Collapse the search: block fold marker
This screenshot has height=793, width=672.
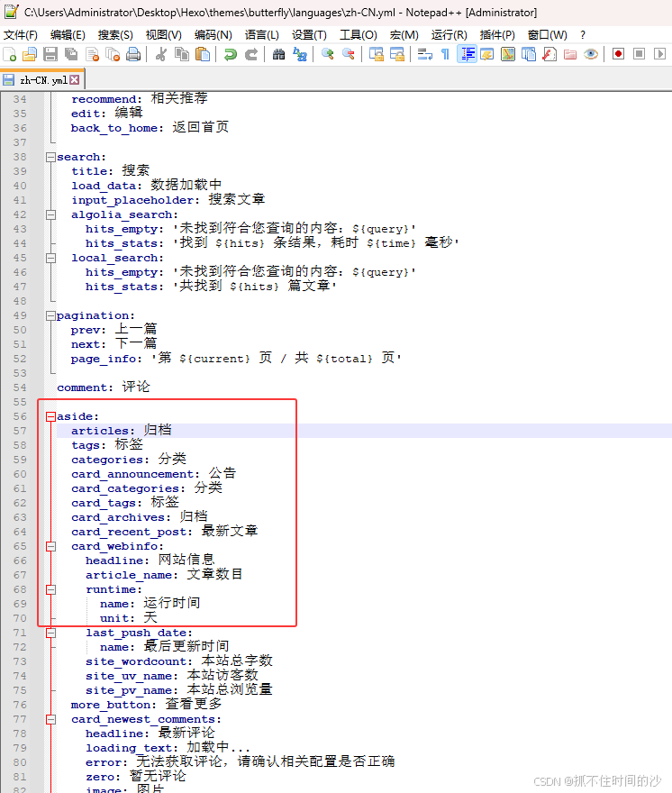click(50, 158)
